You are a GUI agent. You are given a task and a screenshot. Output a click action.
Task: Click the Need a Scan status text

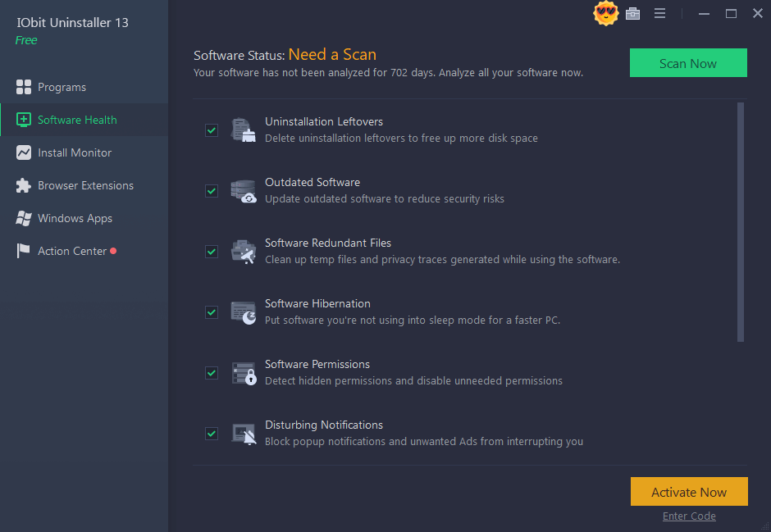332,55
